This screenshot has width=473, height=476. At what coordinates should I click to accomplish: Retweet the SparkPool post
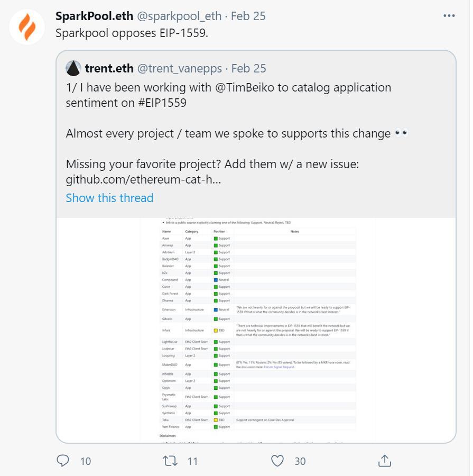[x=170, y=461]
